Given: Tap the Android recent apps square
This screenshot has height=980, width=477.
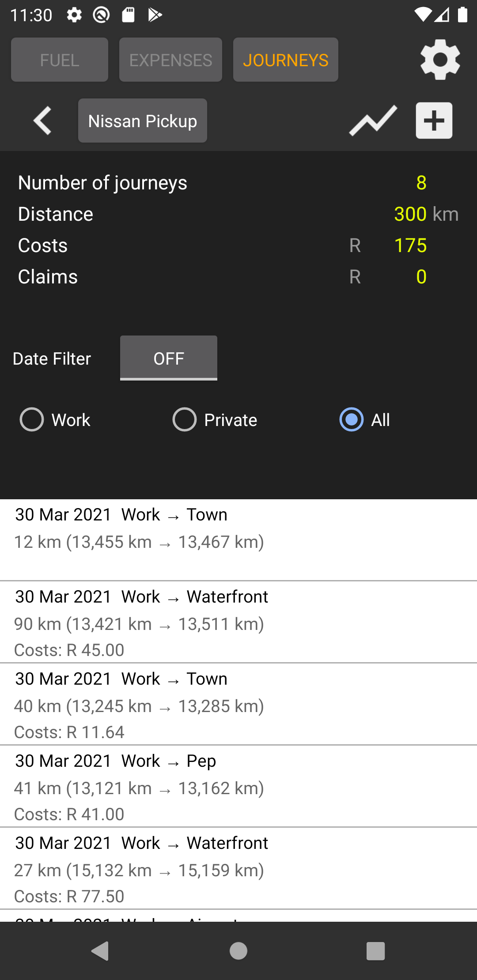Looking at the screenshot, I should (x=376, y=951).
